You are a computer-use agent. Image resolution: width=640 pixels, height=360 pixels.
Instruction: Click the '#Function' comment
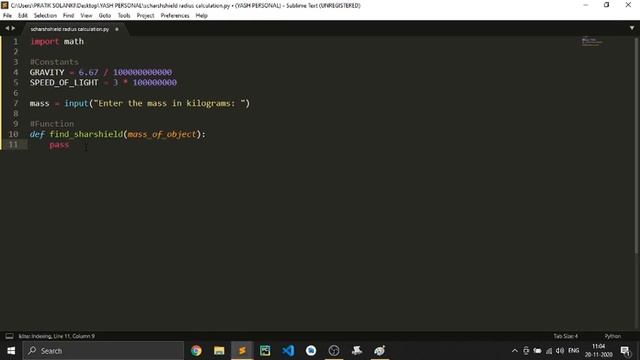click(52, 124)
